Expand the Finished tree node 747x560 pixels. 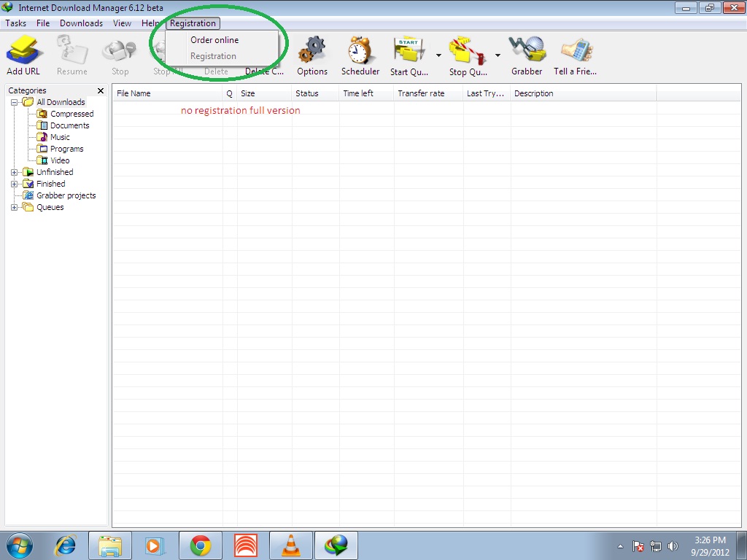[15, 184]
